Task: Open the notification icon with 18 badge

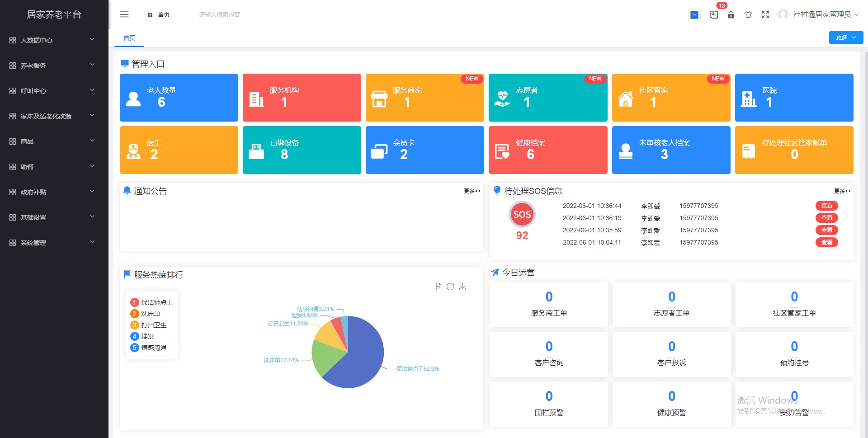Action: coord(714,14)
